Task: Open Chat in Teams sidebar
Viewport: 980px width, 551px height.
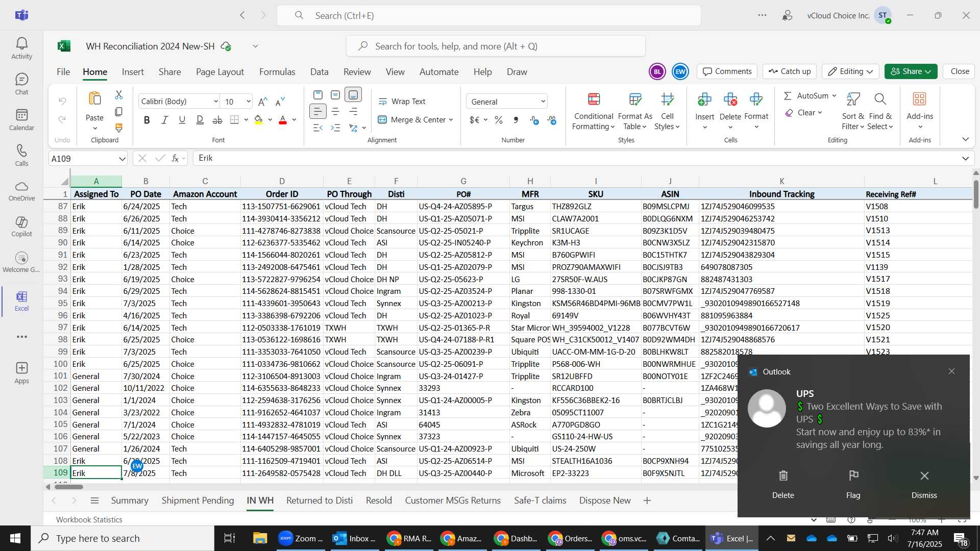Action: (21, 84)
